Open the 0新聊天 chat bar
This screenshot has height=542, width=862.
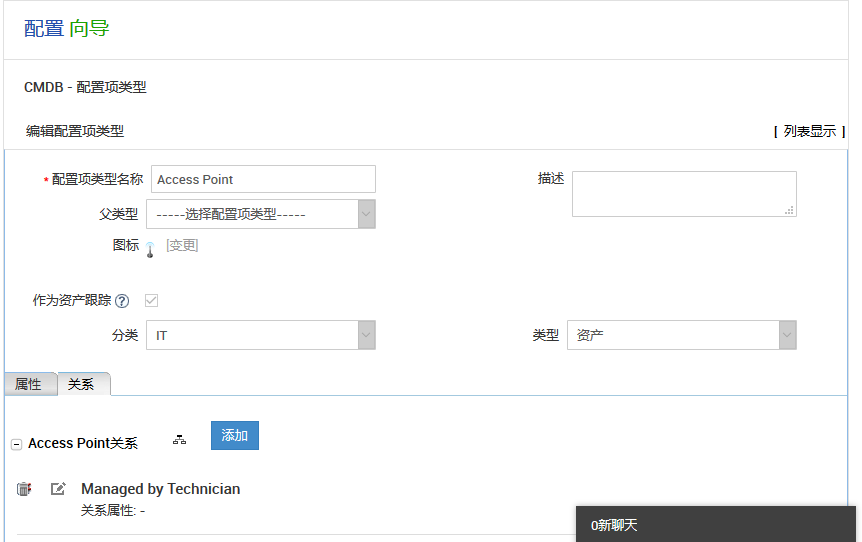tap(715, 524)
